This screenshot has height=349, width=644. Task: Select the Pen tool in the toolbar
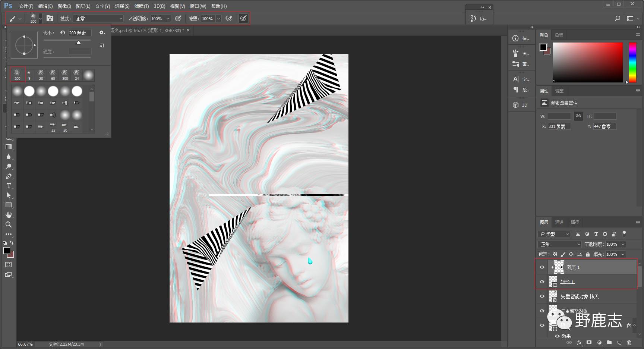pos(9,176)
